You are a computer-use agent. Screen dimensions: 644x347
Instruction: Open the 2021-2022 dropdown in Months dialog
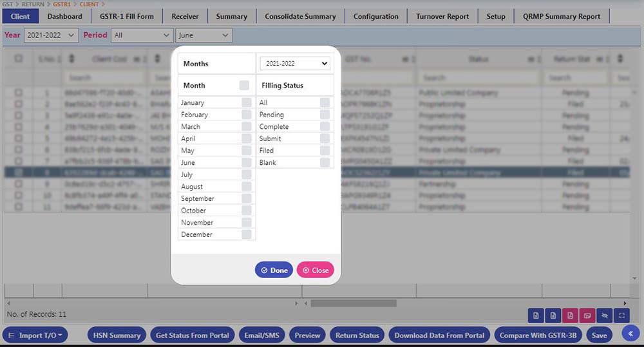click(295, 64)
